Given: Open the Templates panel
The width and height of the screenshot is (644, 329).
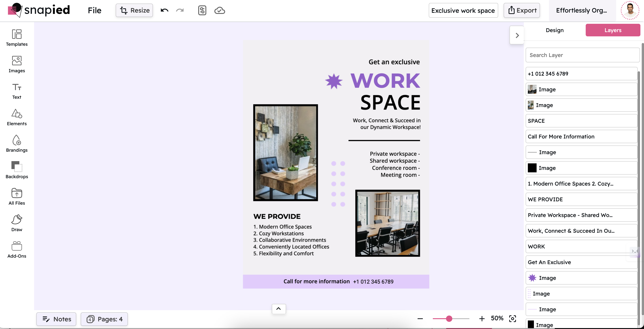Looking at the screenshot, I should tap(17, 38).
